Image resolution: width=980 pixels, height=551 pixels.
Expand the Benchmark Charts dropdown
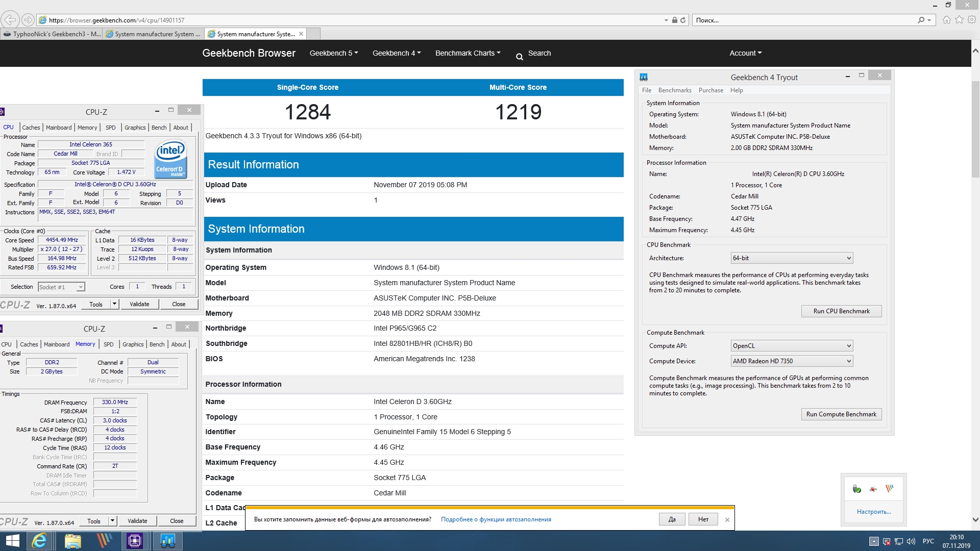[x=468, y=53]
